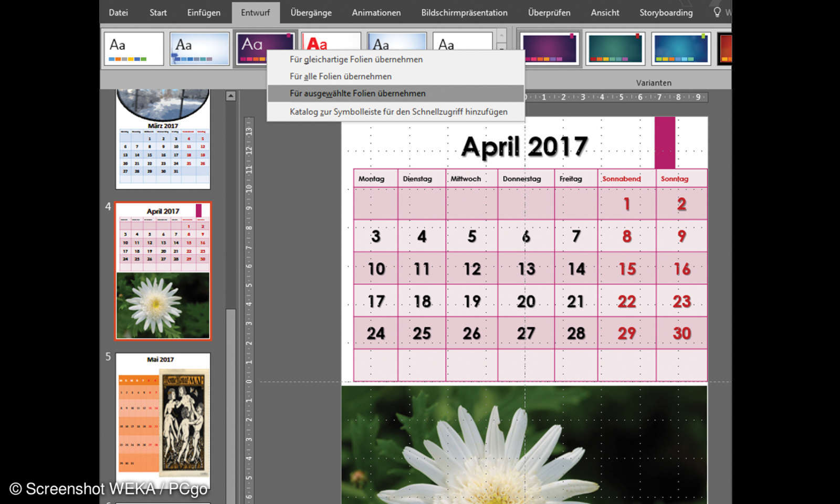The image size is (840, 504).
Task: Open the Datei menu
Action: tap(118, 12)
